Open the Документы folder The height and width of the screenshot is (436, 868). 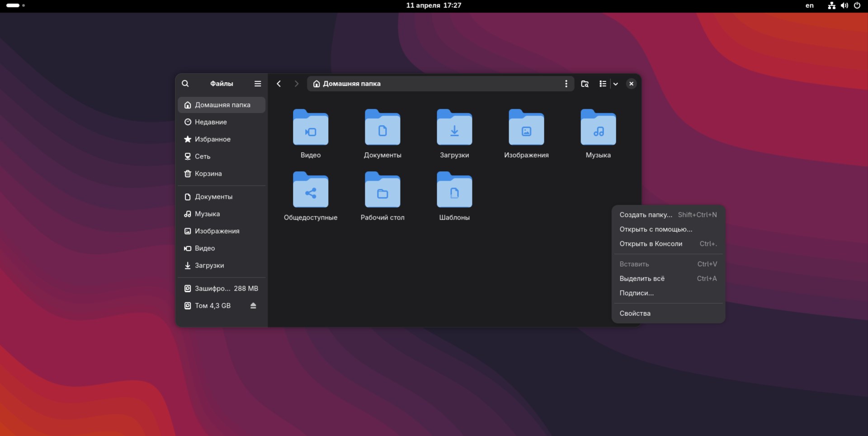pyautogui.click(x=382, y=131)
